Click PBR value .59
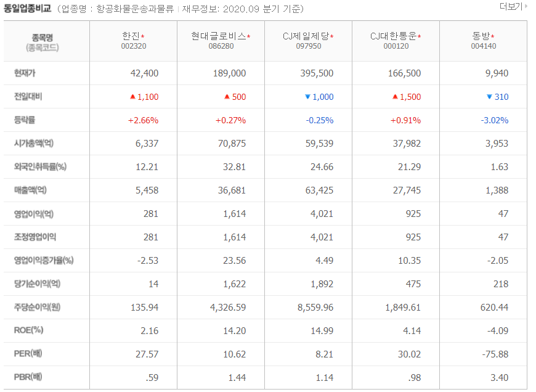536x392 pixels. click(152, 378)
